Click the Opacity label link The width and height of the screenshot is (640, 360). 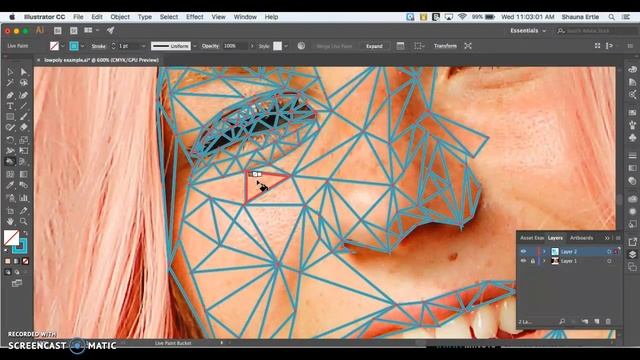210,46
